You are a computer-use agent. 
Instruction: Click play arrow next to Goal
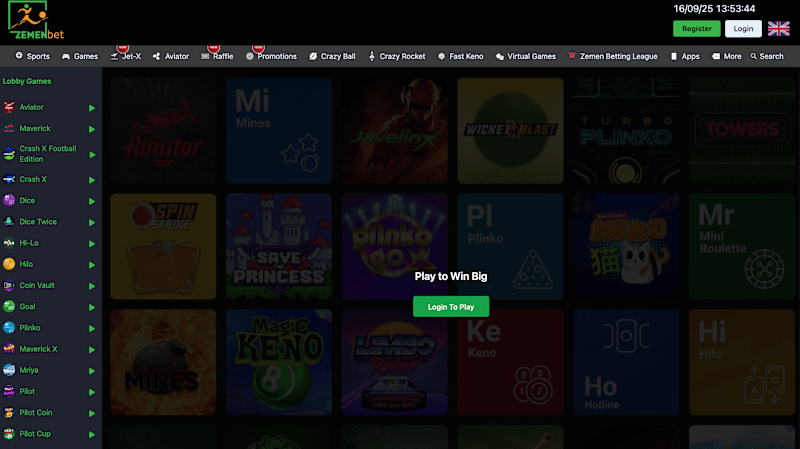pos(92,307)
